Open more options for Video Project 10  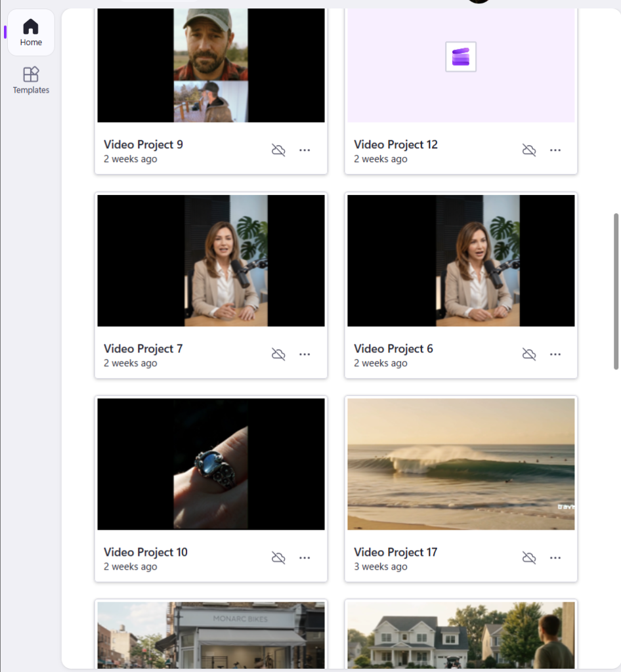tap(305, 558)
